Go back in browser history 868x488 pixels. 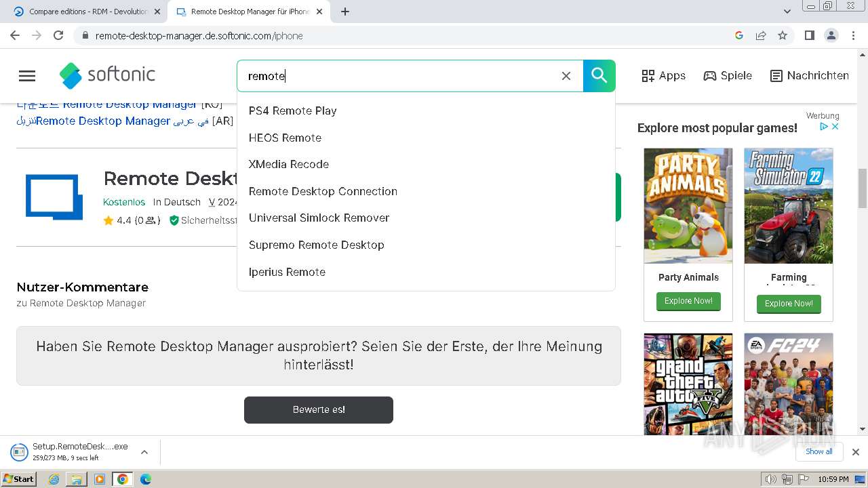[15, 35]
